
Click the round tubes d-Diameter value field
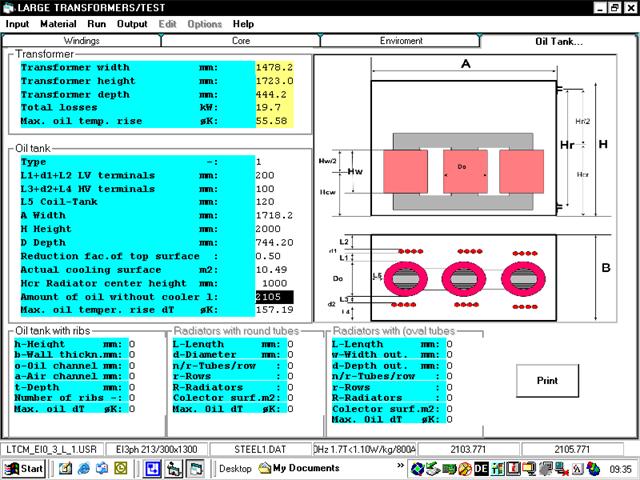click(x=290, y=355)
